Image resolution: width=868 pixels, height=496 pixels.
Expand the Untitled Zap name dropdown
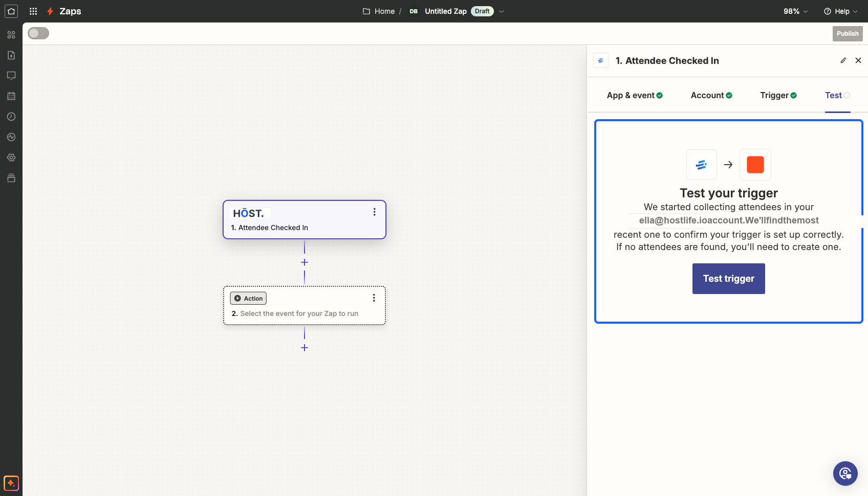pos(502,11)
